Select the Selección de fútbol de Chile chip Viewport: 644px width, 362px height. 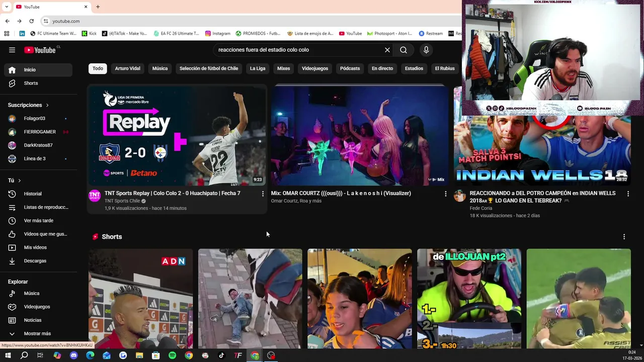point(209,68)
